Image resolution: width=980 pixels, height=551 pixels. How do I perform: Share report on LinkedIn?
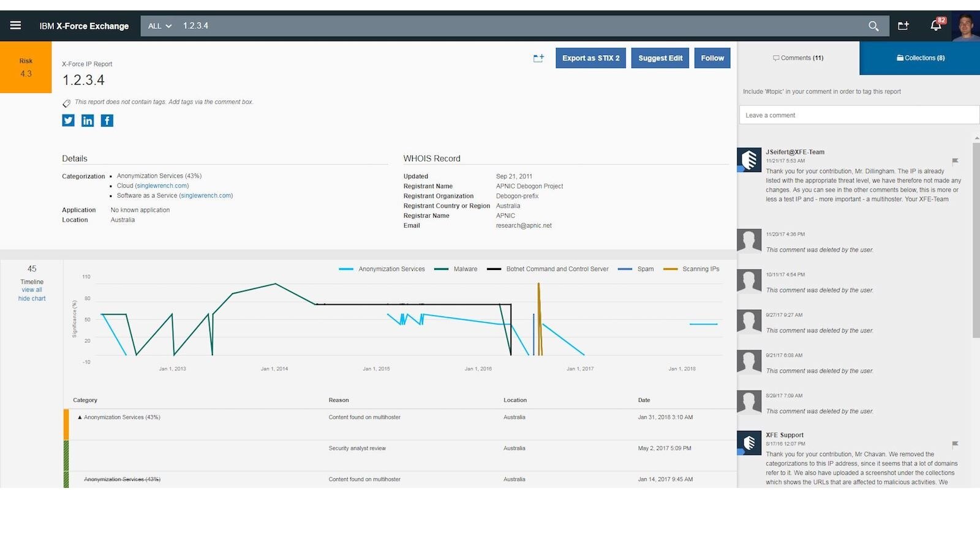(88, 121)
